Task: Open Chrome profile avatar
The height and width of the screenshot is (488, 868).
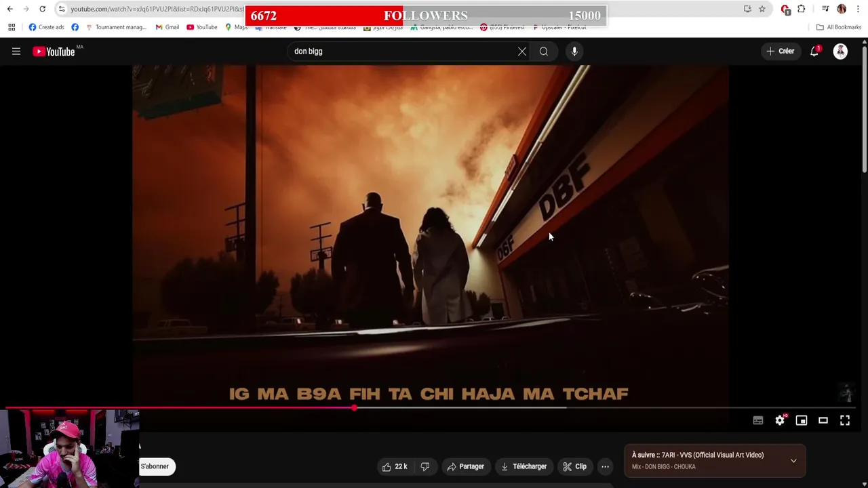Action: [842, 9]
